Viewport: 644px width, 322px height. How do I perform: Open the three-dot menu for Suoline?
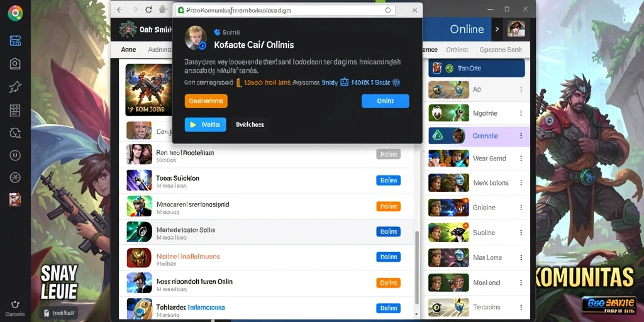(521, 233)
